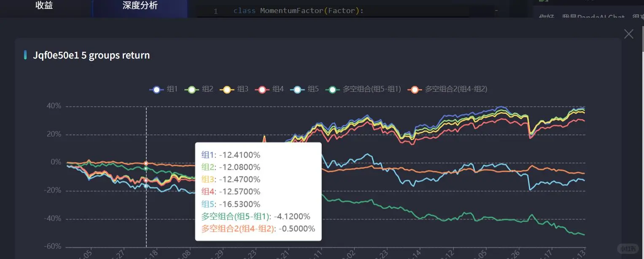The image size is (644, 259).
Task: Click tooltip row 组5: -16.5300%
Action: (231, 204)
